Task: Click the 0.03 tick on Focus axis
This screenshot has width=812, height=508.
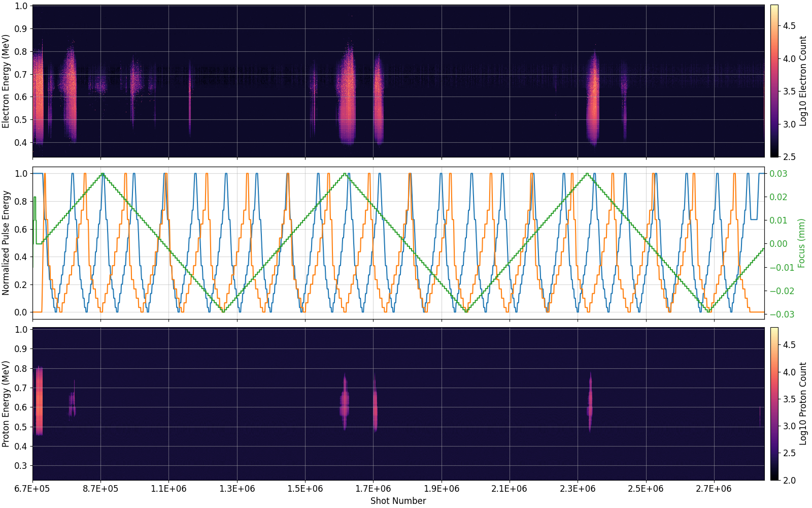Action: (x=779, y=174)
